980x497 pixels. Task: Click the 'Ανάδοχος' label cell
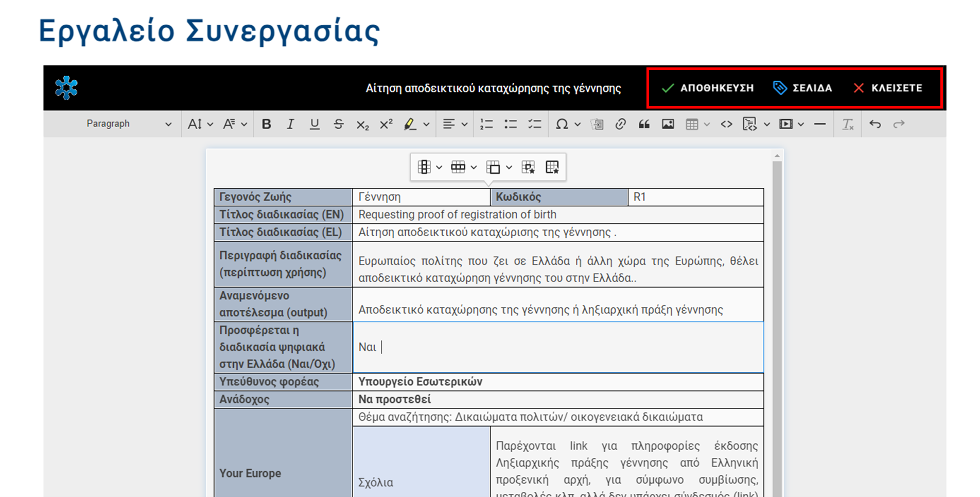click(283, 399)
